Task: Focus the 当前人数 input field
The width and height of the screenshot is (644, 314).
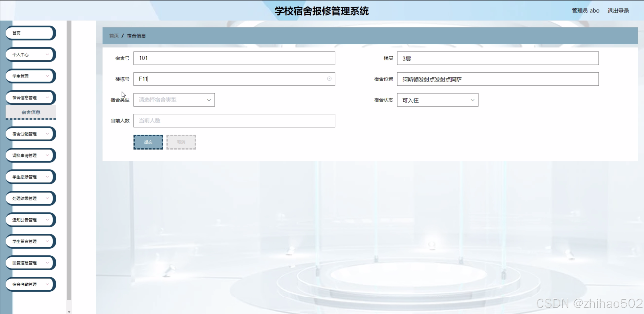Action: tap(234, 121)
